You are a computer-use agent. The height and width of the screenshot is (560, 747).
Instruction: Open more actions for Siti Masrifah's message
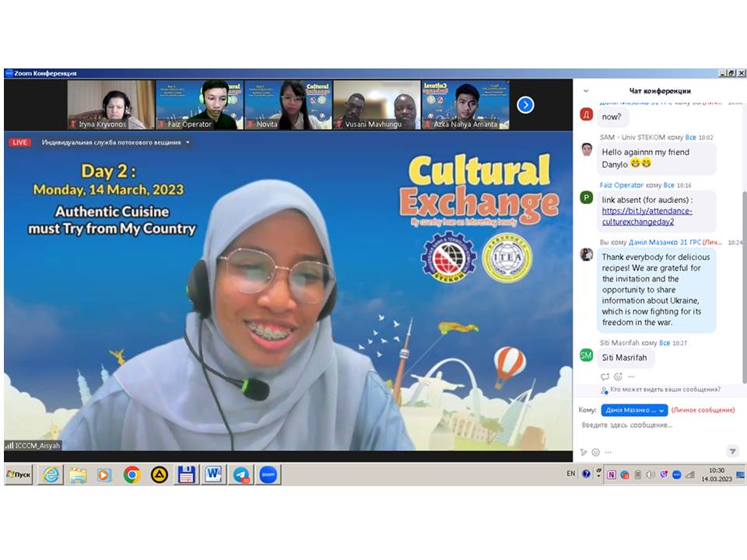[631, 376]
